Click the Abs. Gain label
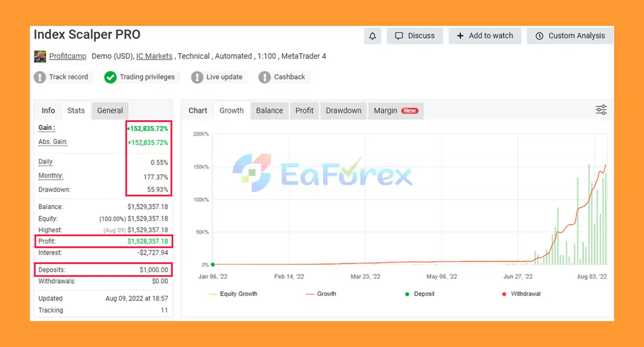 (x=53, y=142)
